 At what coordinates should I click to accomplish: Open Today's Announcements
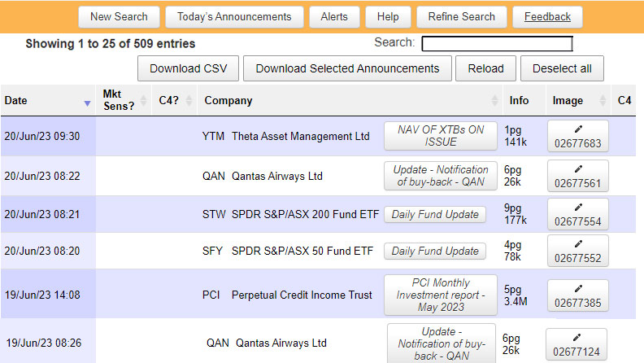coord(234,16)
